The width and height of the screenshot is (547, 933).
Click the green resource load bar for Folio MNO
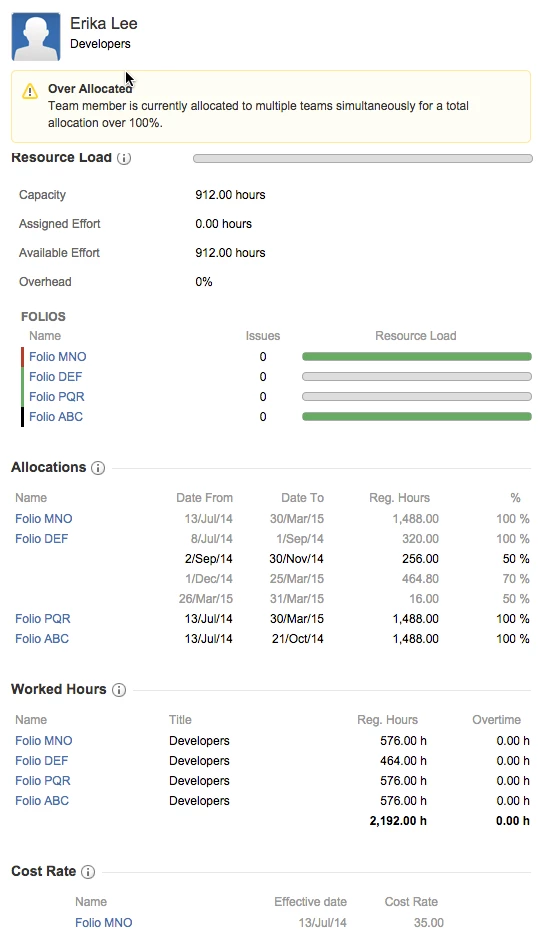click(417, 357)
